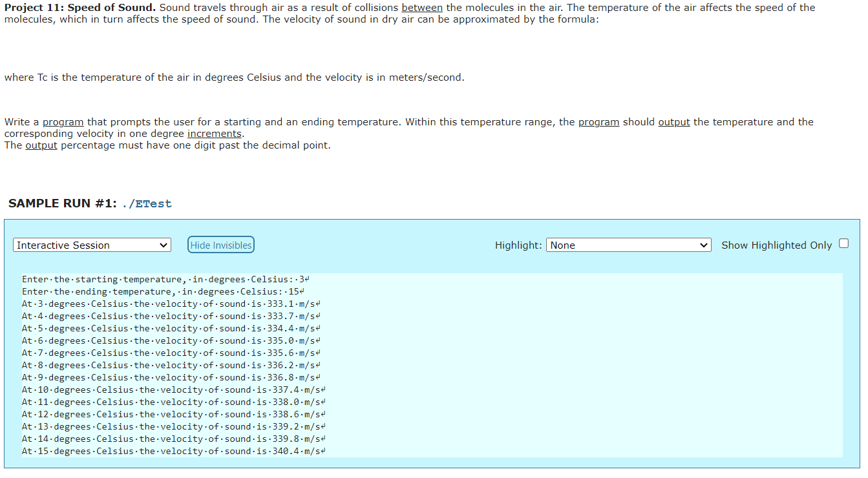The width and height of the screenshot is (868, 478).
Task: Click the Hide Invisibles button
Action: 220,244
